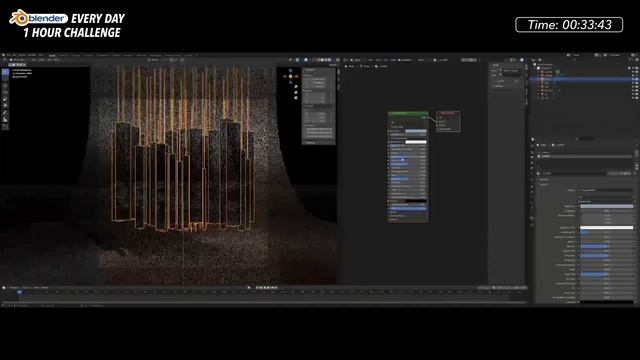Click the viewport navigation axis gizmo
This screenshot has height=360, width=640.
pos(291,76)
